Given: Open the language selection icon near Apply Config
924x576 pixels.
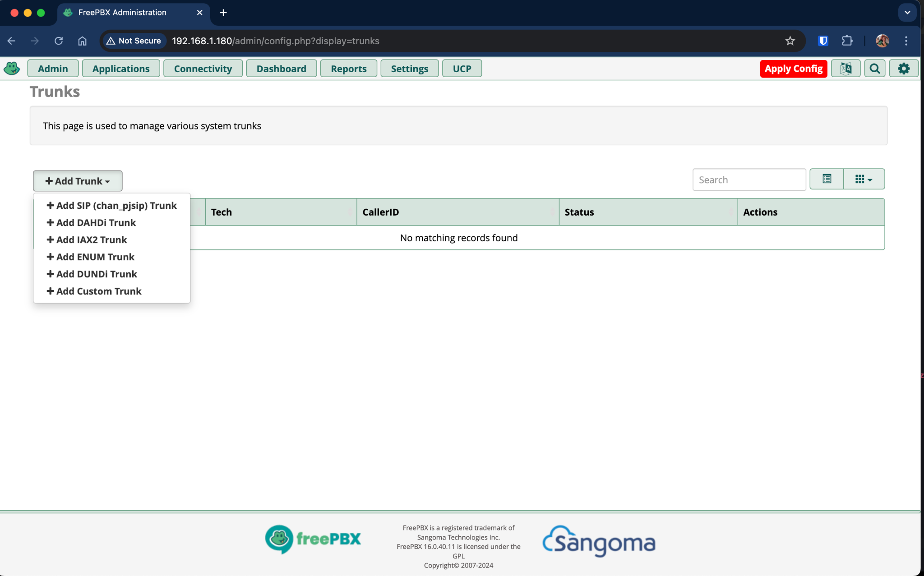Looking at the screenshot, I should pyautogui.click(x=845, y=68).
